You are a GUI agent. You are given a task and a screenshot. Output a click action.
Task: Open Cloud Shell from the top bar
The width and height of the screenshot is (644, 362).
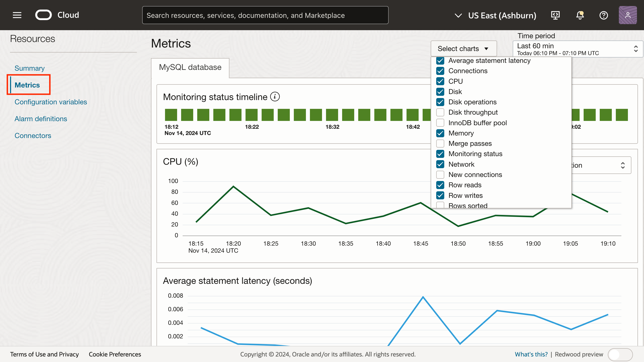[x=555, y=15]
